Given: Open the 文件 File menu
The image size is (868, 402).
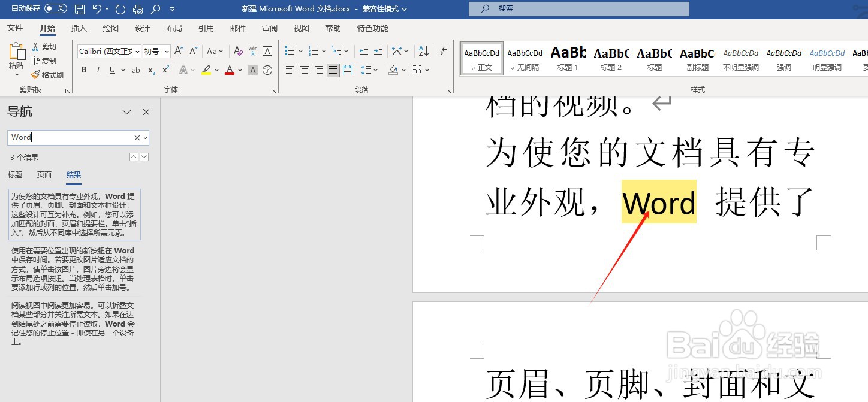Looking at the screenshot, I should (x=15, y=28).
